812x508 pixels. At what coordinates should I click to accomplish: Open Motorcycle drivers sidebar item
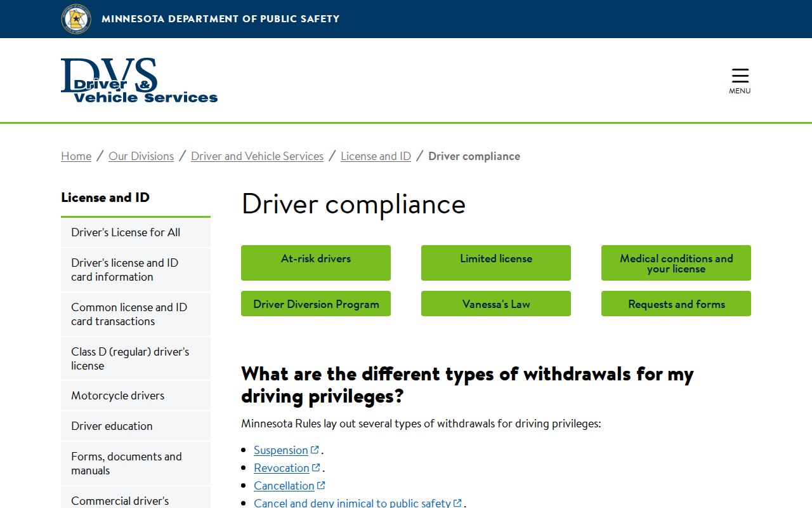(136, 396)
